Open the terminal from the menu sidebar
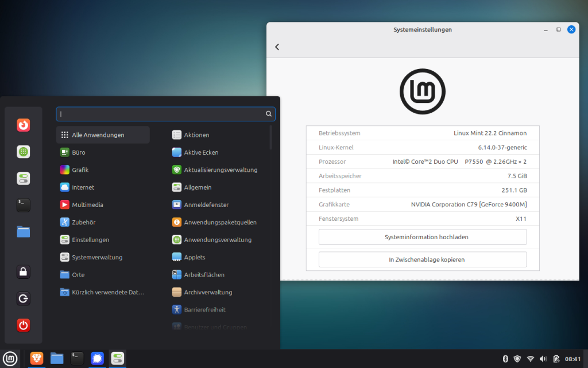588x368 pixels. pos(23,205)
